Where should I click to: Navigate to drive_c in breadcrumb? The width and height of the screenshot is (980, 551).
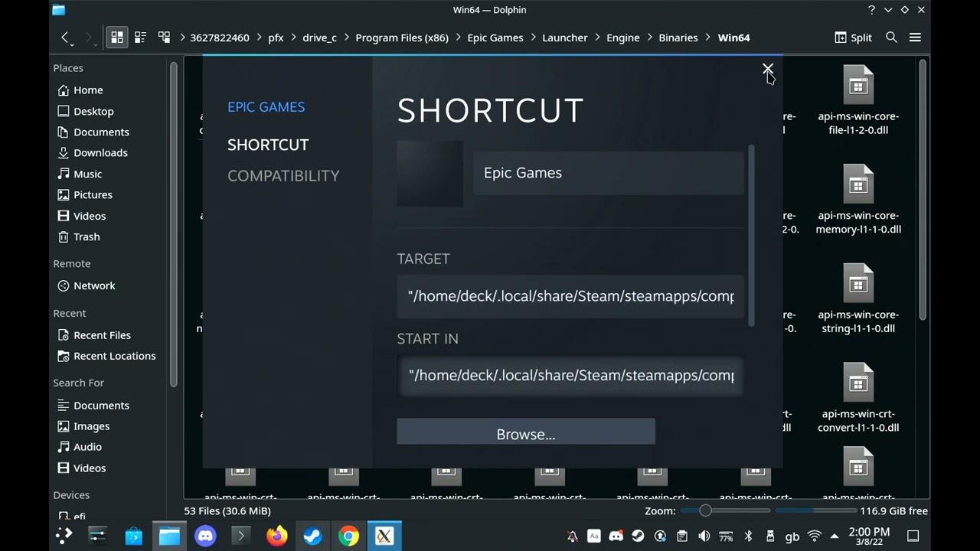pyautogui.click(x=319, y=37)
